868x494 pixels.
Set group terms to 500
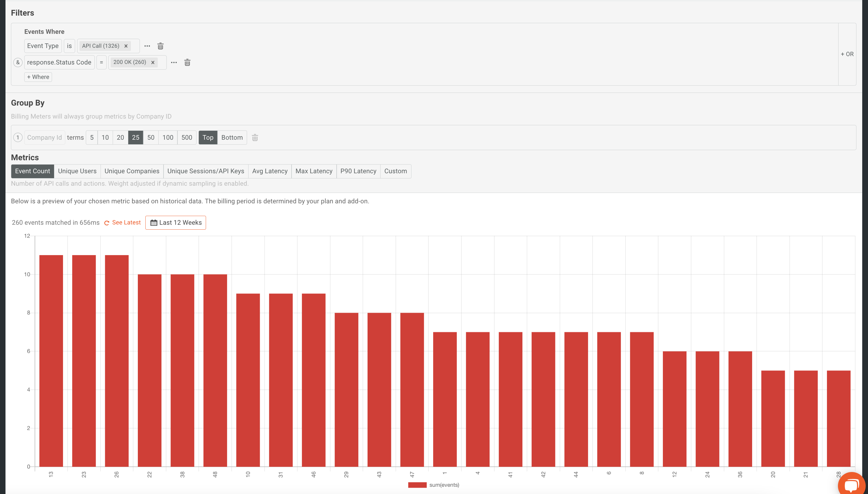(187, 137)
